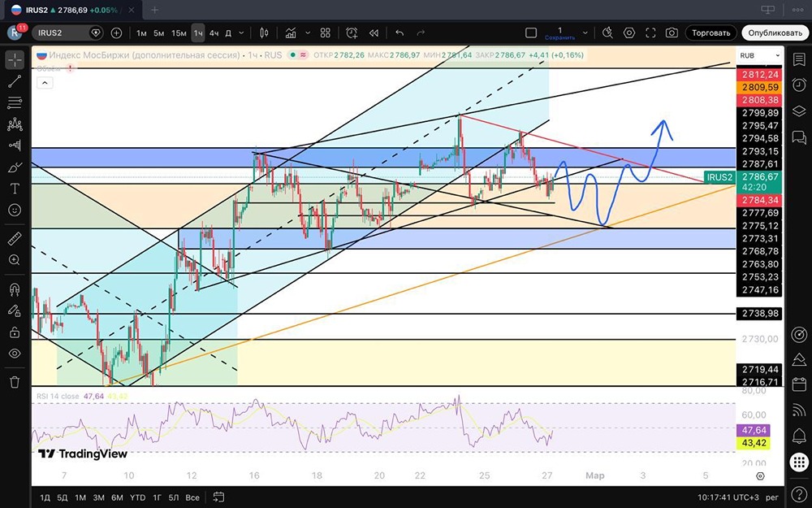
Task: Open the watchlist panel in right sidebar
Action: point(799,59)
